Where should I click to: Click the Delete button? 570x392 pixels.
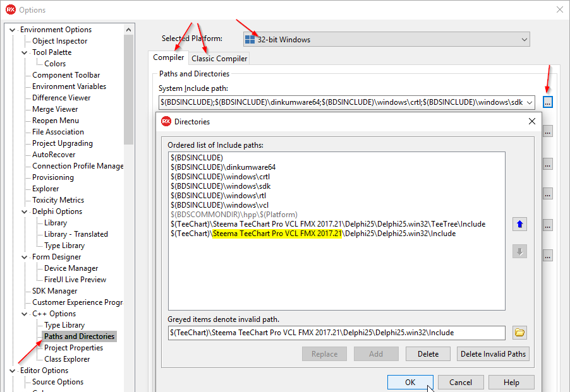click(428, 354)
